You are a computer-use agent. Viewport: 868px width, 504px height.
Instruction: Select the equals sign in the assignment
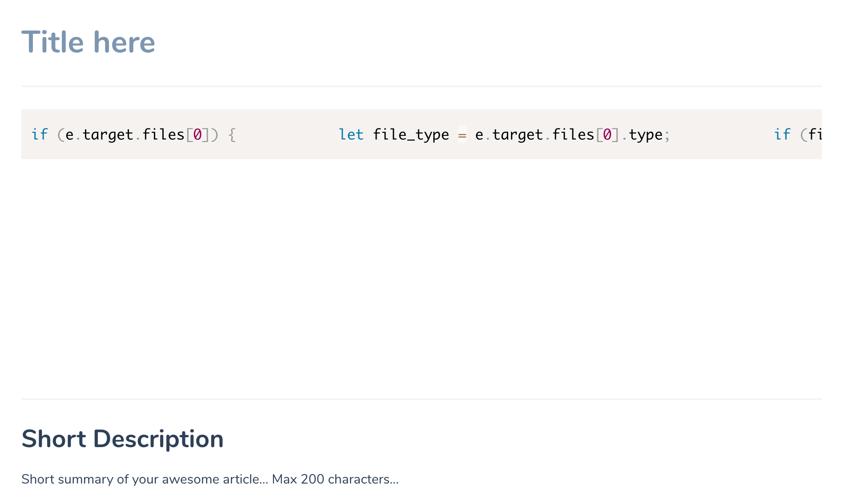point(462,134)
